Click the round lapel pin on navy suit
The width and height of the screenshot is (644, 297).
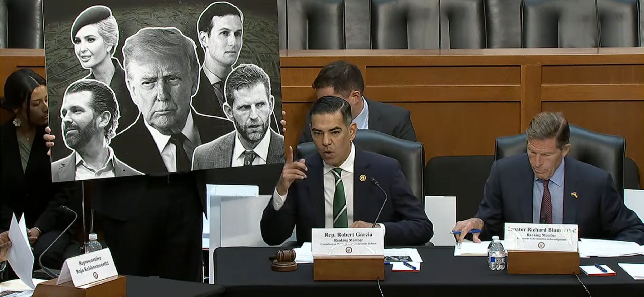[362, 177]
